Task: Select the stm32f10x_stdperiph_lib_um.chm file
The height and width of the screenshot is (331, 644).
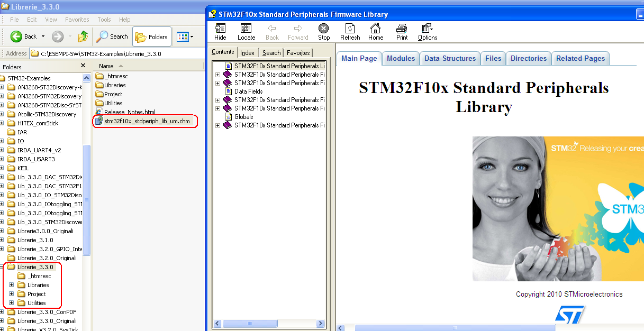Action: [142, 121]
